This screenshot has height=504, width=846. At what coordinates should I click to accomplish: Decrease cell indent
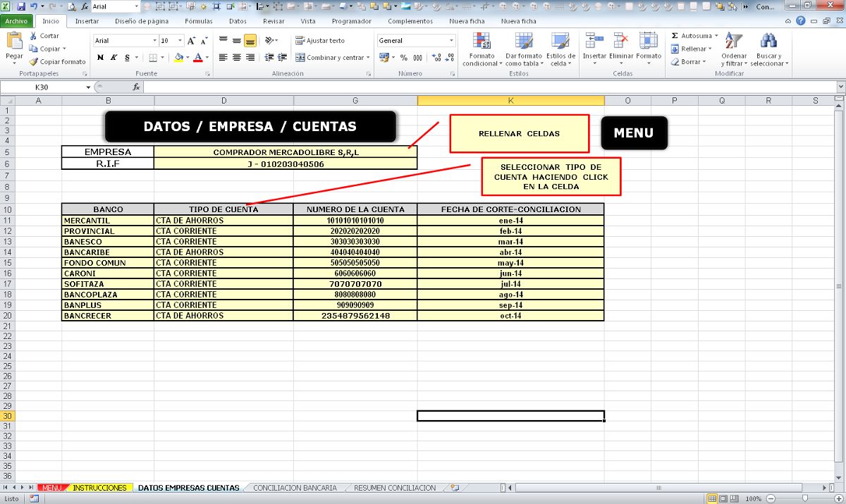coord(269,57)
